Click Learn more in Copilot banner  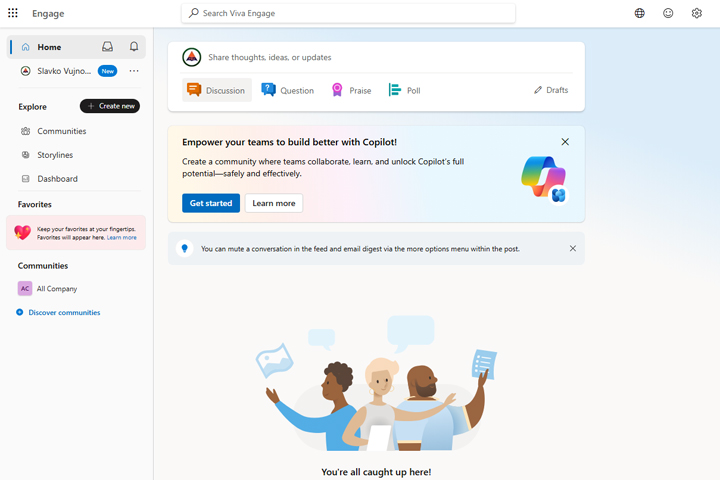point(274,203)
